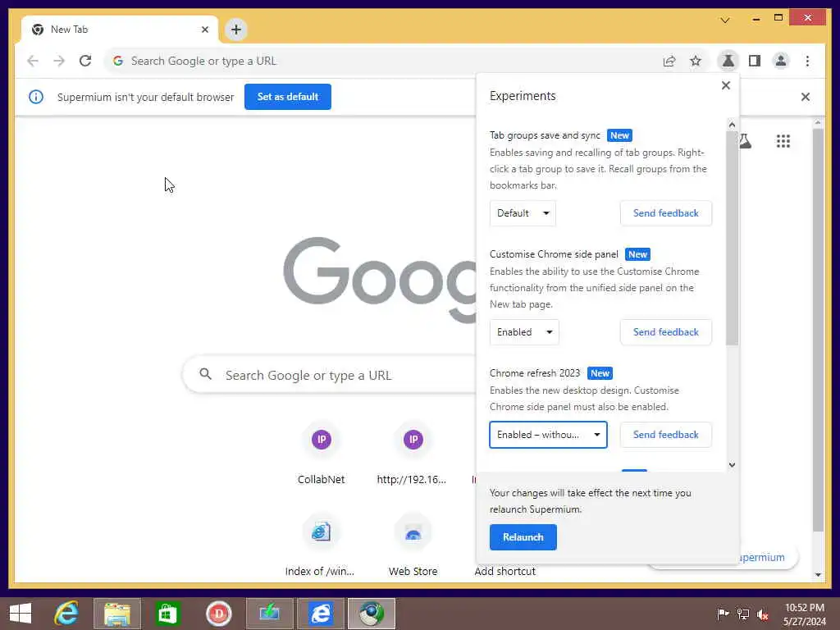
Task: Click the main page vertical scrollbar
Action: pyautogui.click(x=818, y=330)
